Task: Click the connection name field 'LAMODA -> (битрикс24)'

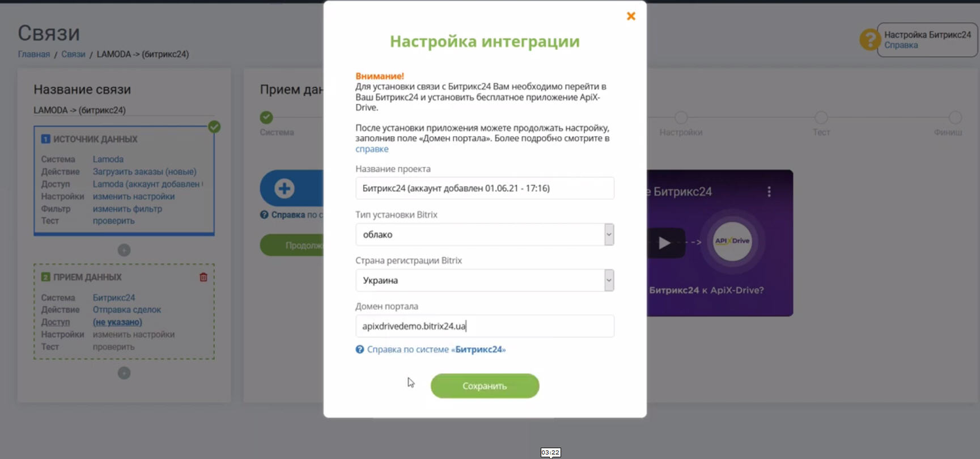Action: pos(124,110)
